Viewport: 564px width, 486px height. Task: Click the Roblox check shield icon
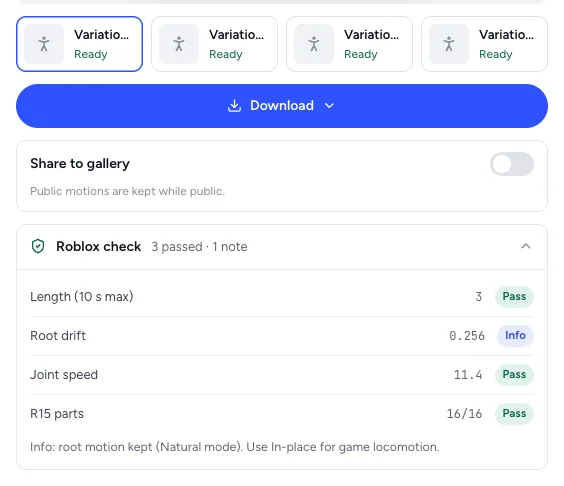tap(38, 246)
